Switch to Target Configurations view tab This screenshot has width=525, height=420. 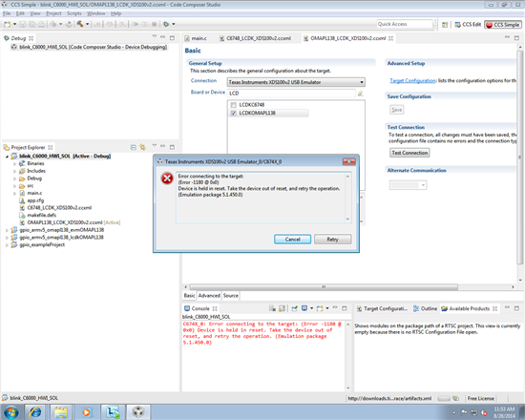(382, 308)
